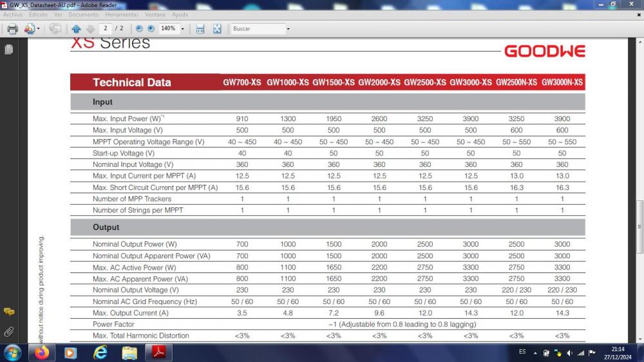Click the GW700-XS column header
Viewport: 644px width, 362px height.
(242, 82)
